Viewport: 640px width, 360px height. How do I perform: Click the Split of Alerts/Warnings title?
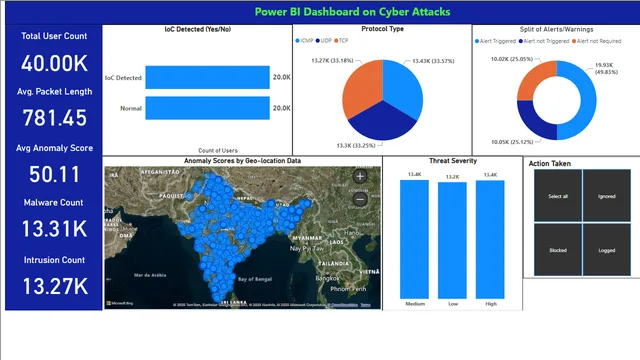click(556, 29)
